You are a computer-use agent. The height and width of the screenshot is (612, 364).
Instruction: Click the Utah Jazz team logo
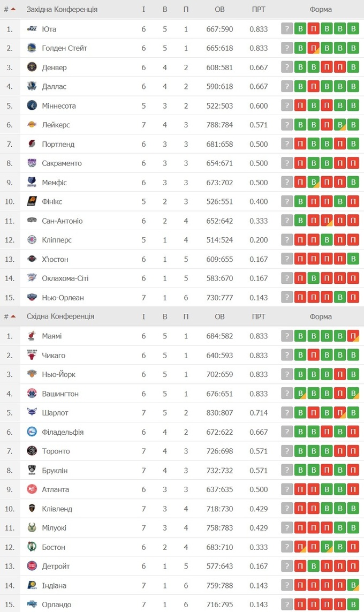tap(32, 29)
